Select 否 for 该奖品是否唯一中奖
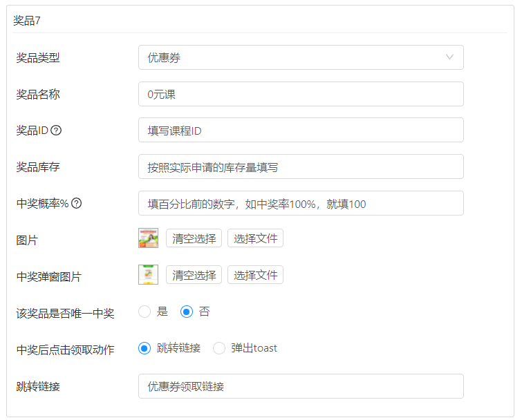522x420 pixels. tap(186, 312)
